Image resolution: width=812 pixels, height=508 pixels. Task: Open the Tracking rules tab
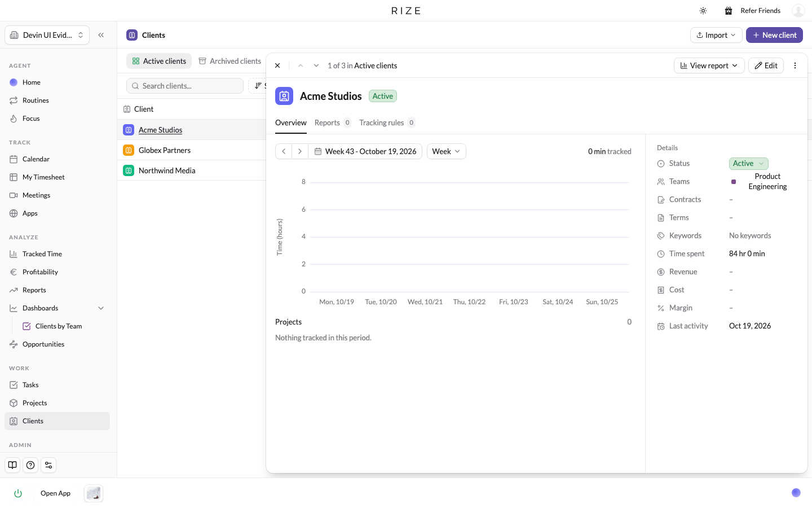click(x=387, y=122)
